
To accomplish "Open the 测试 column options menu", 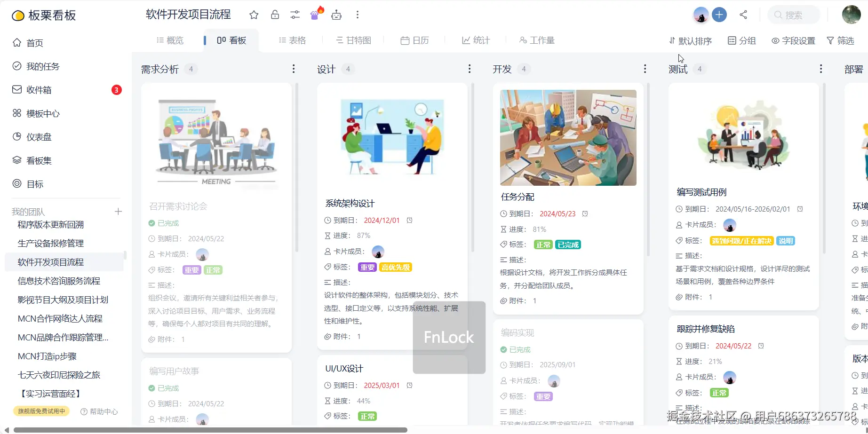I will [821, 69].
